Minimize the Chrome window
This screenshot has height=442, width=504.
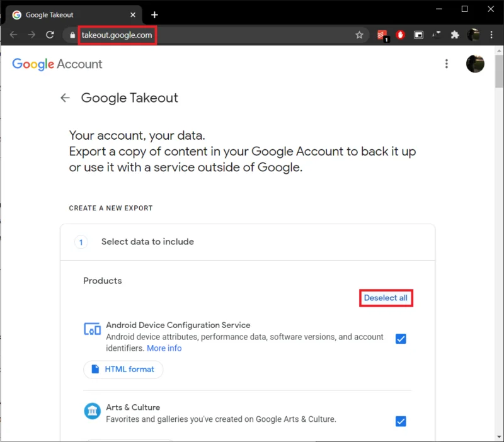[438, 9]
